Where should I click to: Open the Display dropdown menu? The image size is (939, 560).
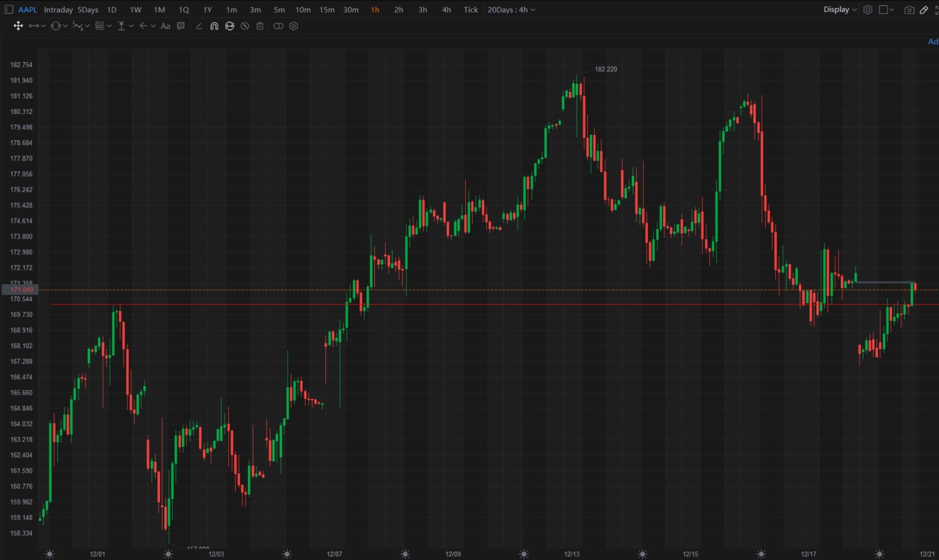coord(840,10)
